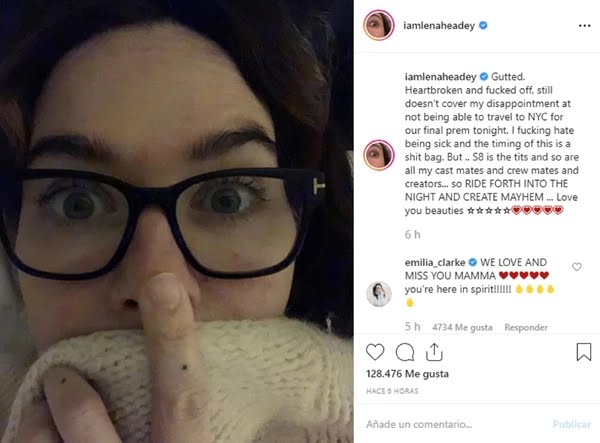Click Responder under emilia_clarke's comment
The height and width of the screenshot is (443, 600).
pyautogui.click(x=526, y=327)
